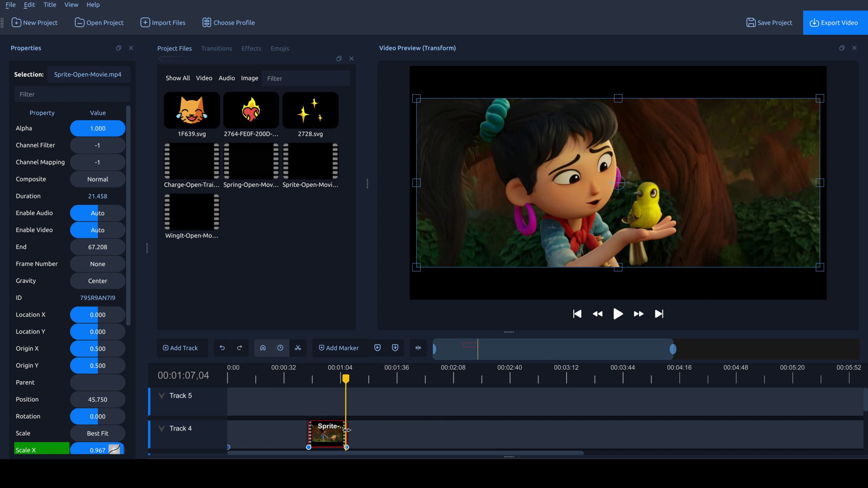Click the Redo arrow icon
Image resolution: width=868 pixels, height=488 pixels.
[x=239, y=348]
